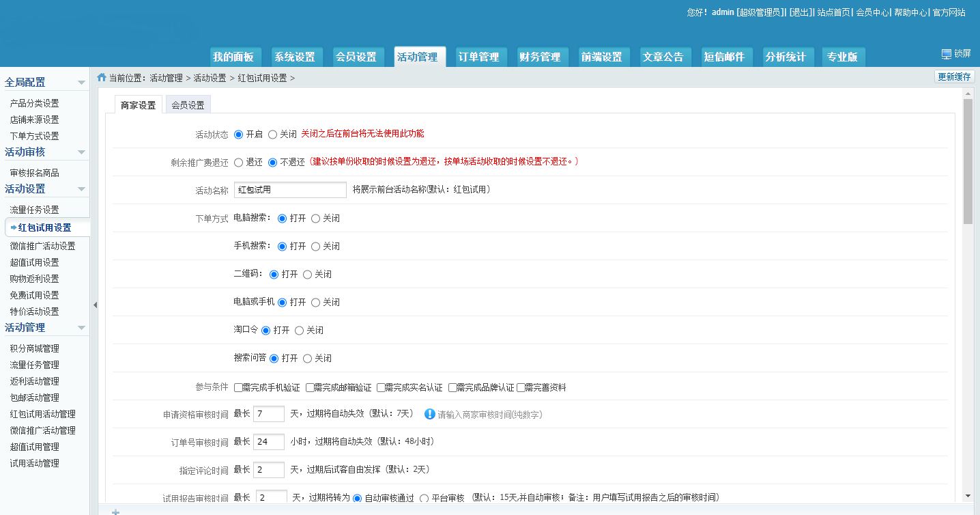
Task: Click the 更新缓存 button
Action: (x=954, y=76)
